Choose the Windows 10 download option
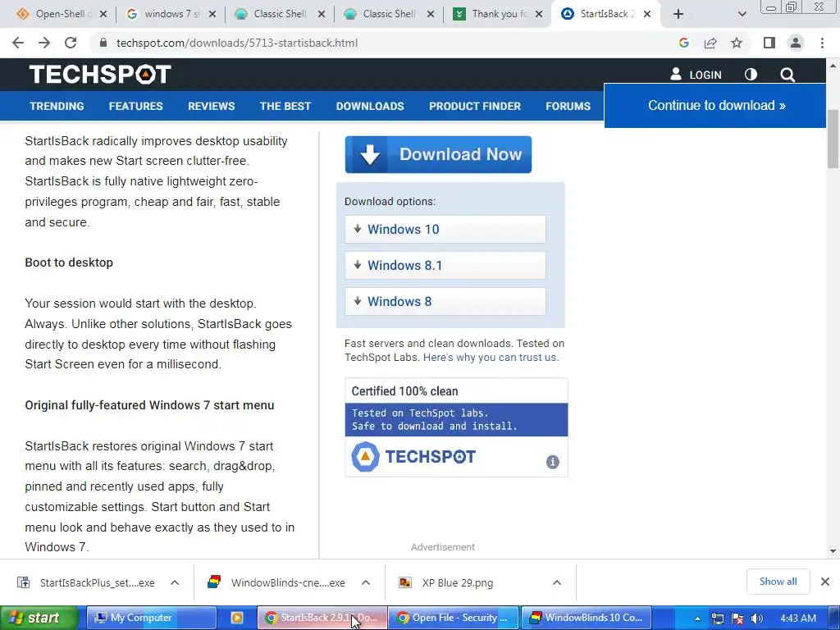The width and height of the screenshot is (840, 630). pyautogui.click(x=445, y=230)
